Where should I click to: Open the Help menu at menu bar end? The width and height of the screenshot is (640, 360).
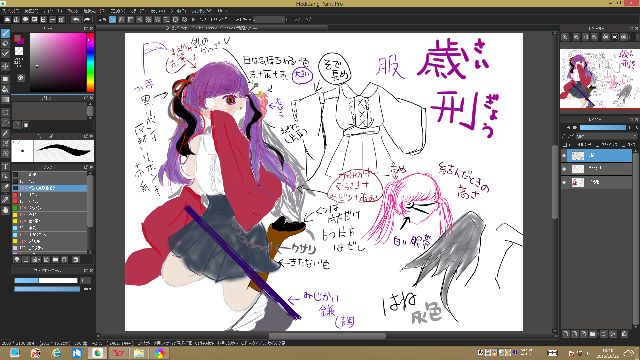tap(223, 11)
